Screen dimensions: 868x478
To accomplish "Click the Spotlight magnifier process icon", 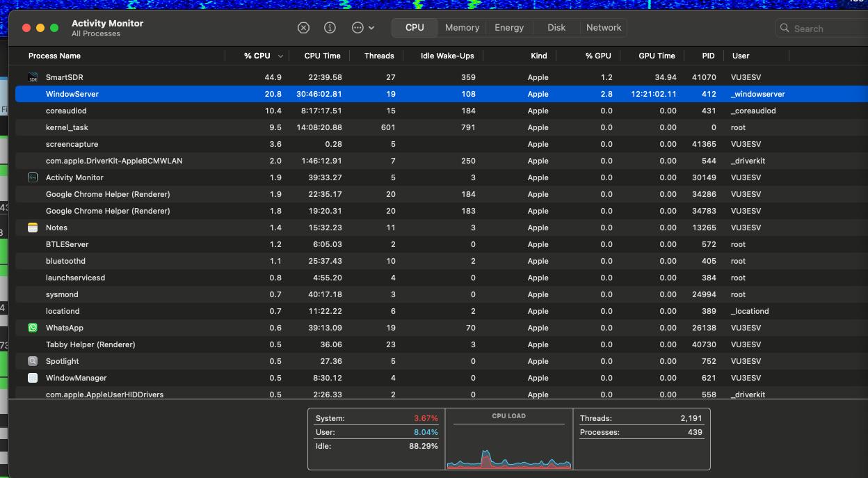I will [33, 361].
